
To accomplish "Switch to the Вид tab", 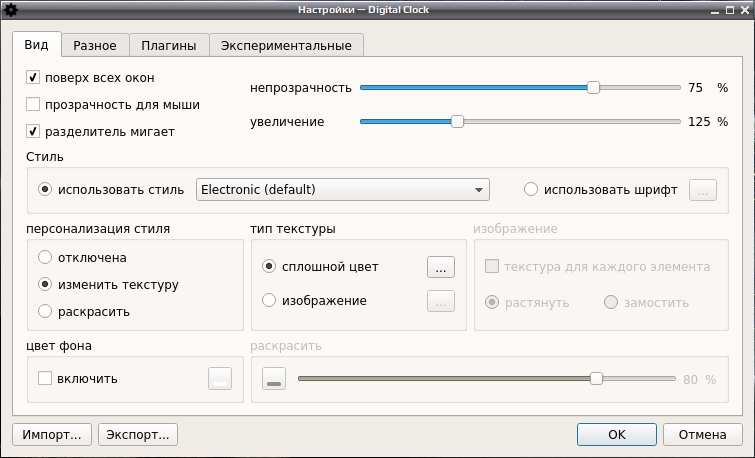I will 37,45.
